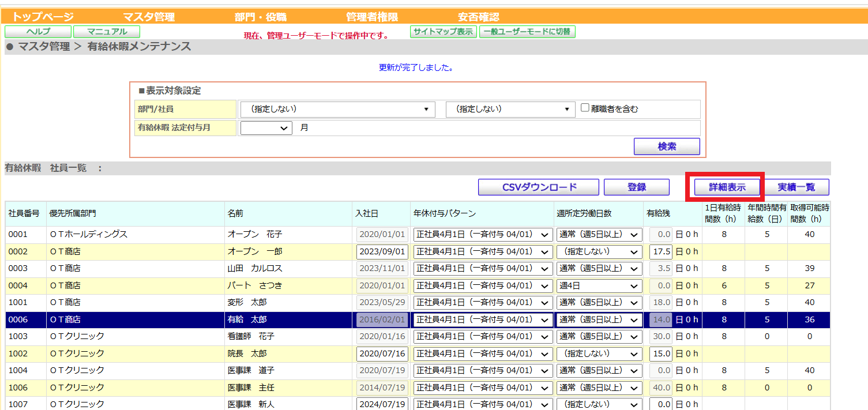
Task: Click 入社日 field for オープン 一郎
Action: 382,252
